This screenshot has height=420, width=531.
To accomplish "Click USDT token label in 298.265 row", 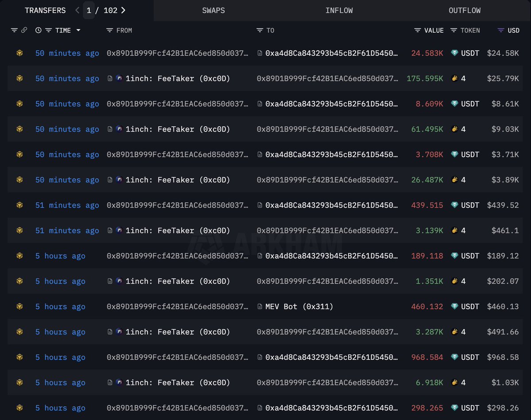I will pos(470,408).
